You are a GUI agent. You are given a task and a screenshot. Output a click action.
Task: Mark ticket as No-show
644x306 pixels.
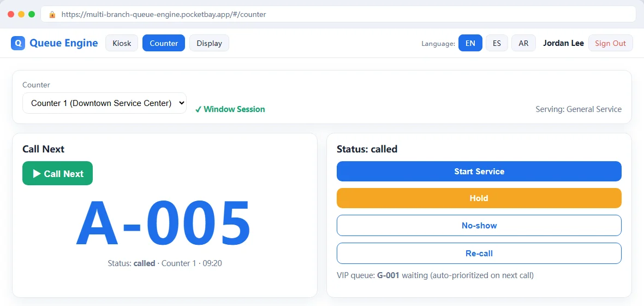click(479, 225)
